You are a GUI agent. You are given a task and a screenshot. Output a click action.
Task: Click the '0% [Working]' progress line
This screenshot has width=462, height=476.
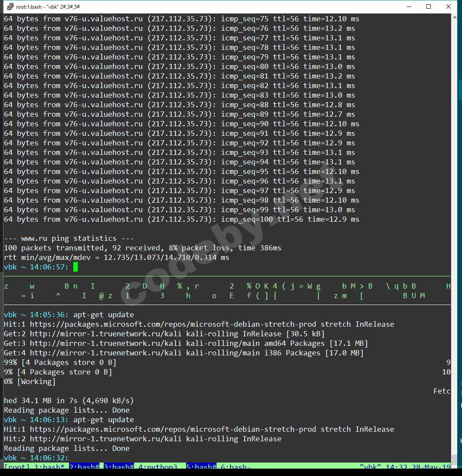[x=30, y=382]
